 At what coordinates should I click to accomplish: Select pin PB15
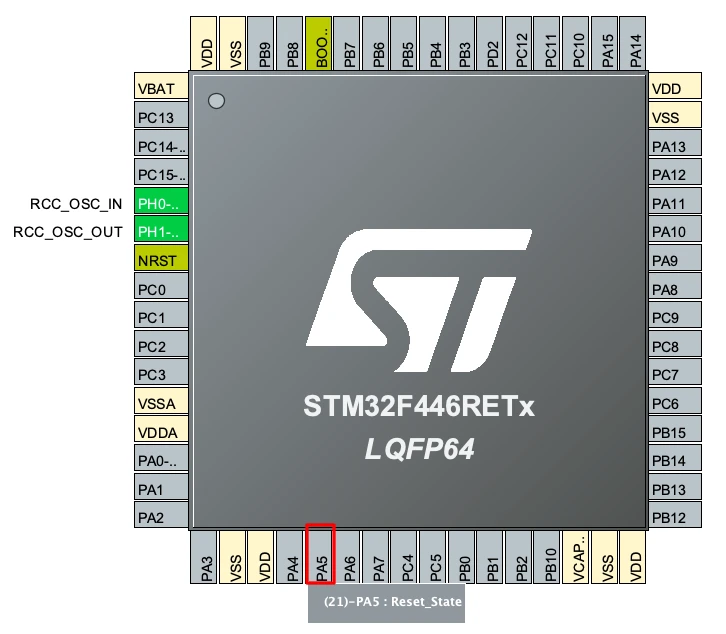(675, 429)
